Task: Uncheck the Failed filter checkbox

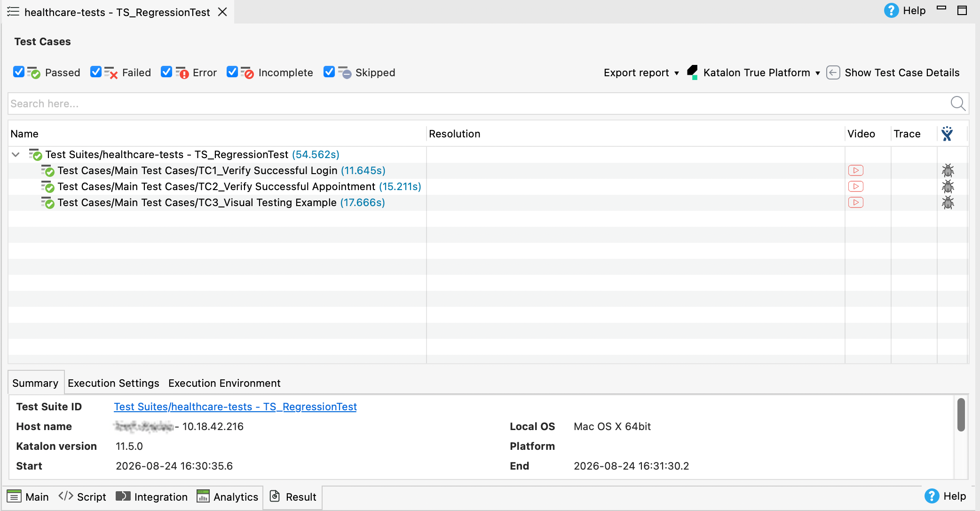Action: (96, 72)
